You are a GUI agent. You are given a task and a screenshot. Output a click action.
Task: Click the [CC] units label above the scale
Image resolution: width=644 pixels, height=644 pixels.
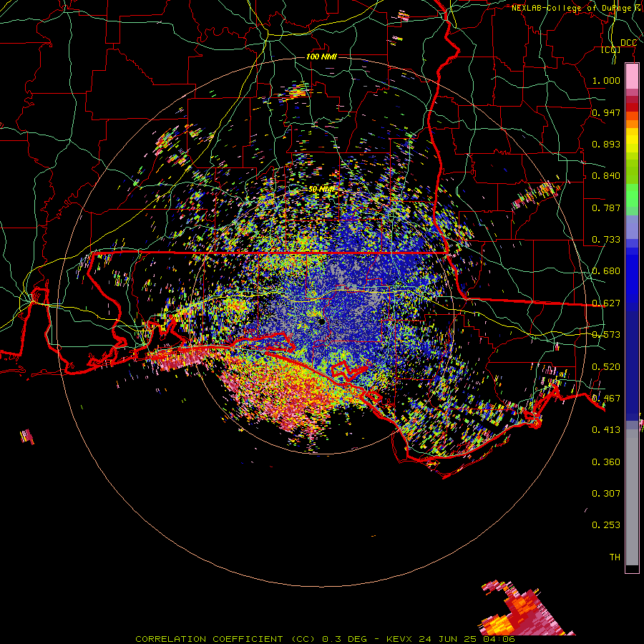tap(611, 49)
